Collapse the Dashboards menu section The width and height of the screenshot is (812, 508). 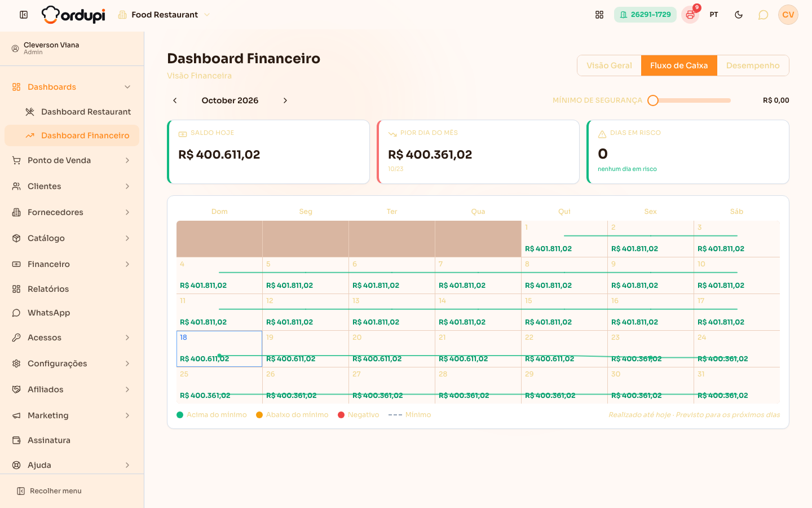click(72, 87)
